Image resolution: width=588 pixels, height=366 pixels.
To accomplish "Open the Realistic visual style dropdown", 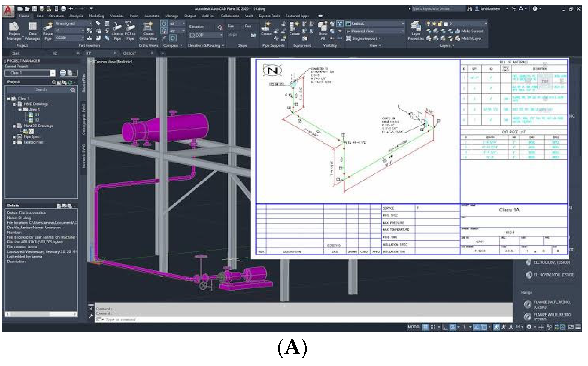I will 375,24.
